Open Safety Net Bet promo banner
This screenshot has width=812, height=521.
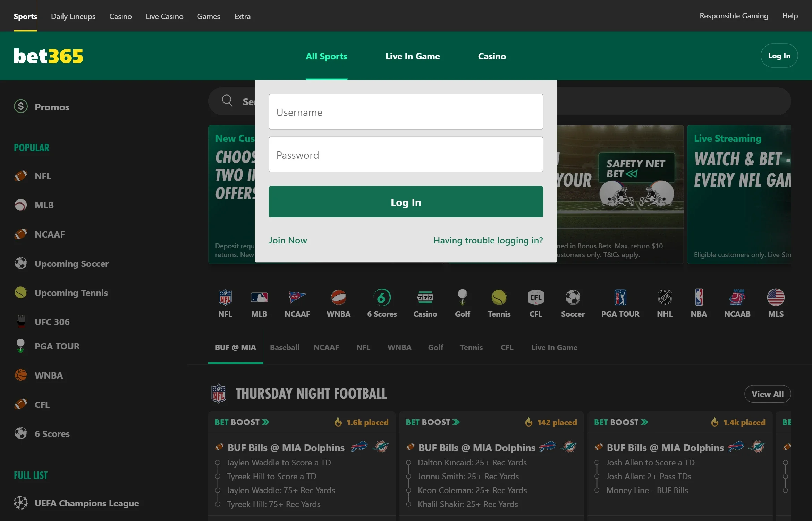[x=620, y=195]
